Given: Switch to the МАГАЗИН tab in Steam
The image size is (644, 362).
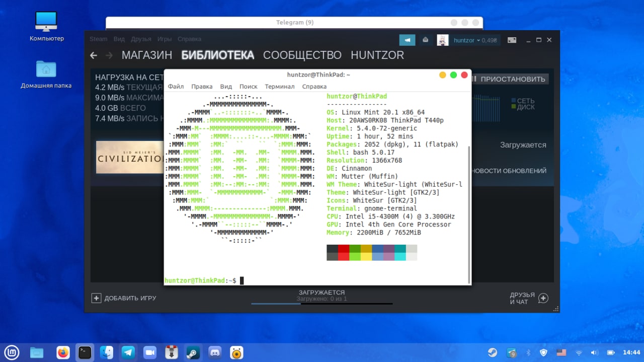Looking at the screenshot, I should tap(147, 55).
